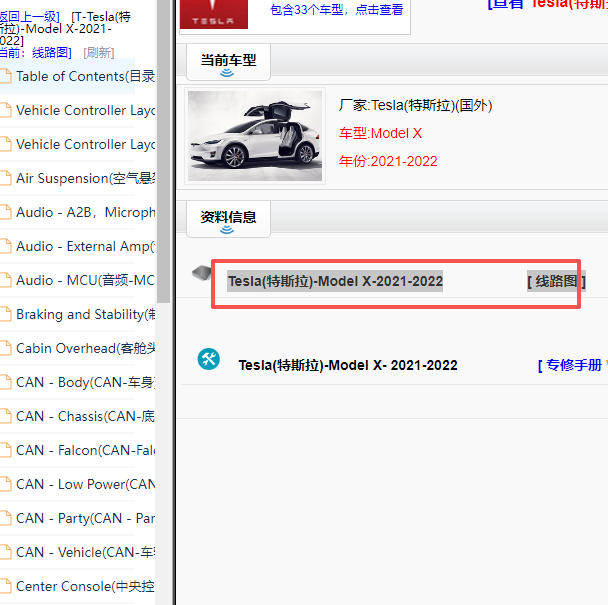Select Audio - A2B, Microphone entry
The height and width of the screenshot is (605, 608).
[85, 212]
